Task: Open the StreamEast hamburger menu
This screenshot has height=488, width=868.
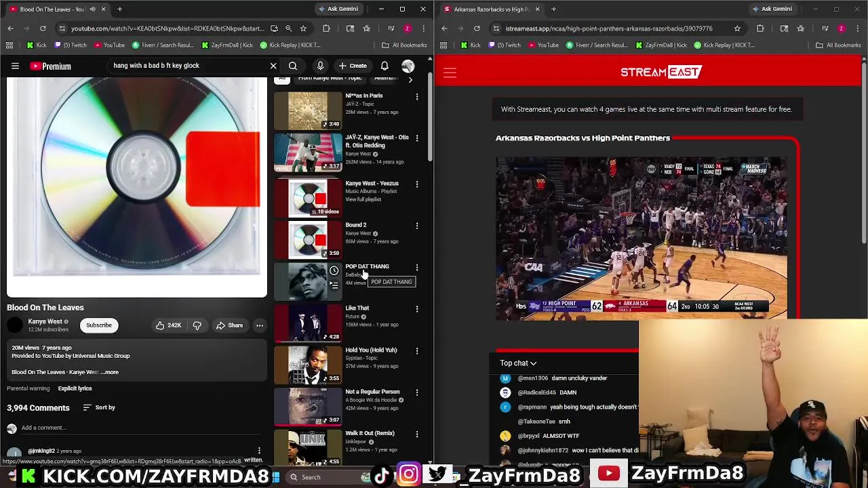Action: pos(450,73)
